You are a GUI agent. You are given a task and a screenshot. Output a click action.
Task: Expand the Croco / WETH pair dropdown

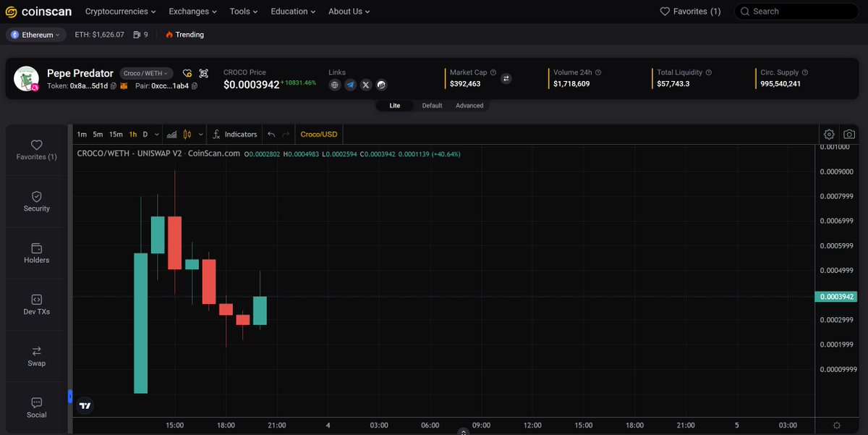click(146, 73)
